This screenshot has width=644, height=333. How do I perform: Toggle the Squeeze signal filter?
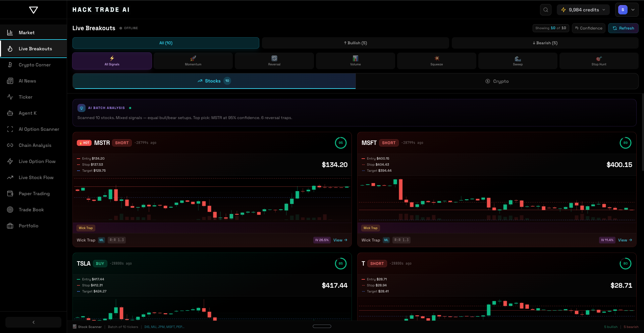coord(436,61)
